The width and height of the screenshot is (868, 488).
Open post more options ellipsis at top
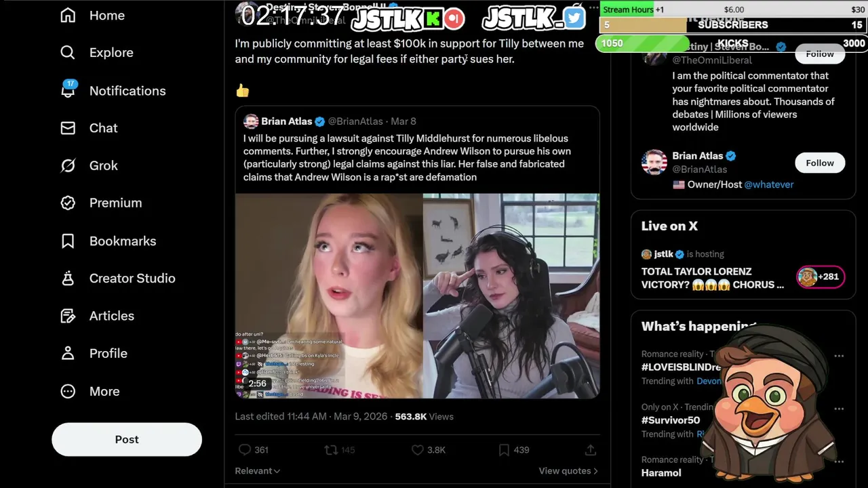coord(594,8)
